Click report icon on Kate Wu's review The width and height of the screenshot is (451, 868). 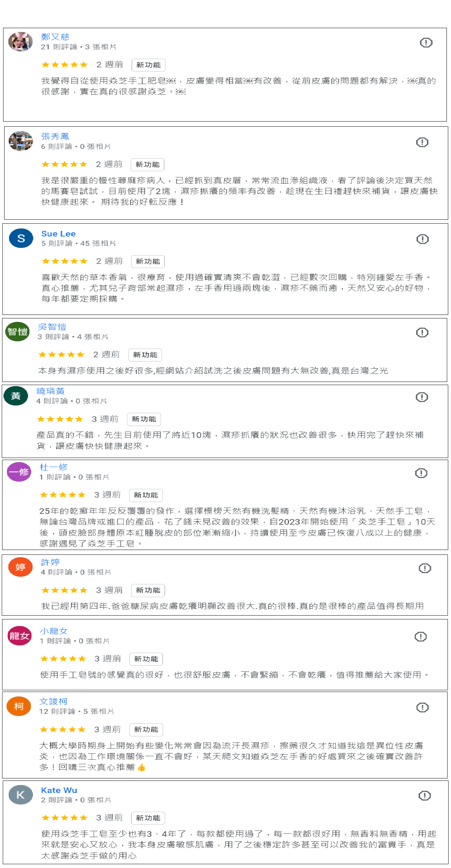425,796
